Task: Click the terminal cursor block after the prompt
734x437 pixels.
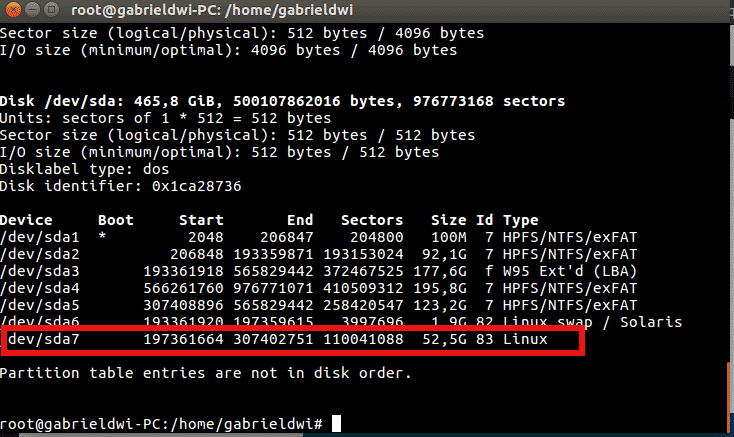Action: point(336,424)
